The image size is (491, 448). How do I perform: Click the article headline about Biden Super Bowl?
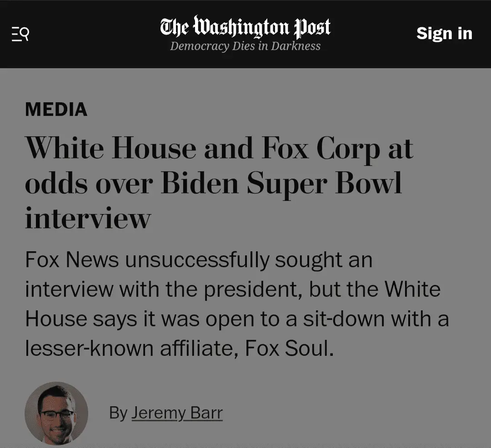point(218,182)
